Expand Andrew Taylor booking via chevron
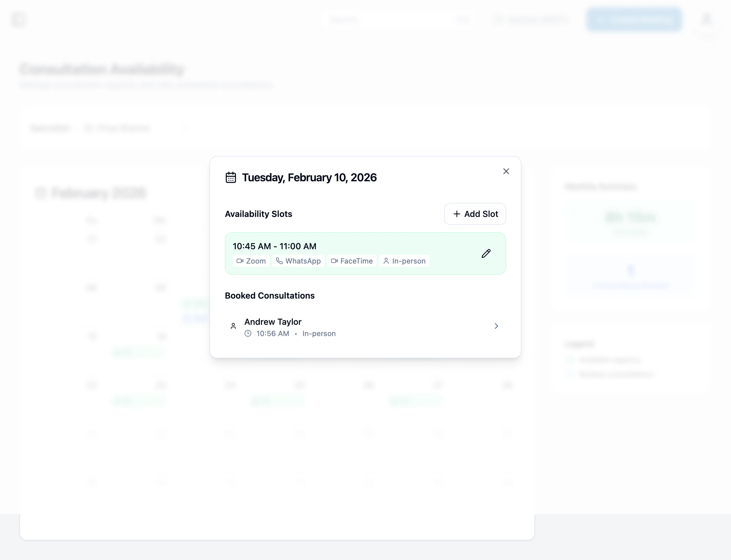731x560 pixels. 496,326
